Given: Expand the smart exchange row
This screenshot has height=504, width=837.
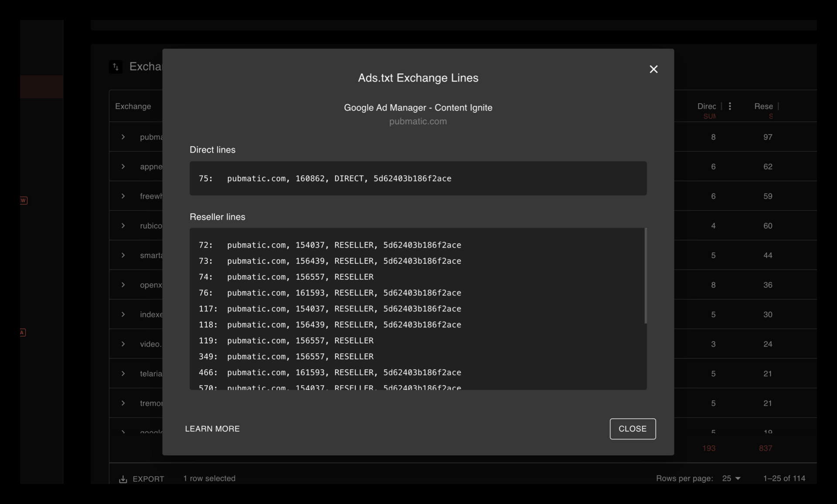Looking at the screenshot, I should 123,255.
